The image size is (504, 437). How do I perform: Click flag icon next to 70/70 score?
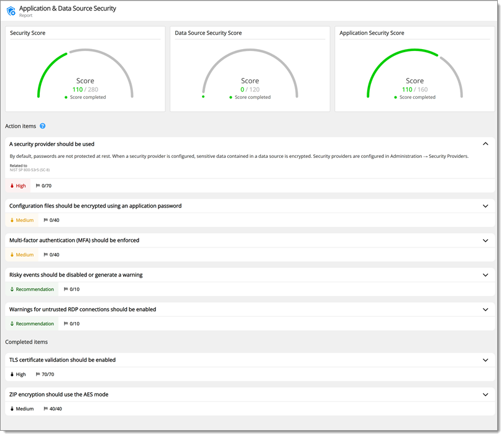coord(38,374)
